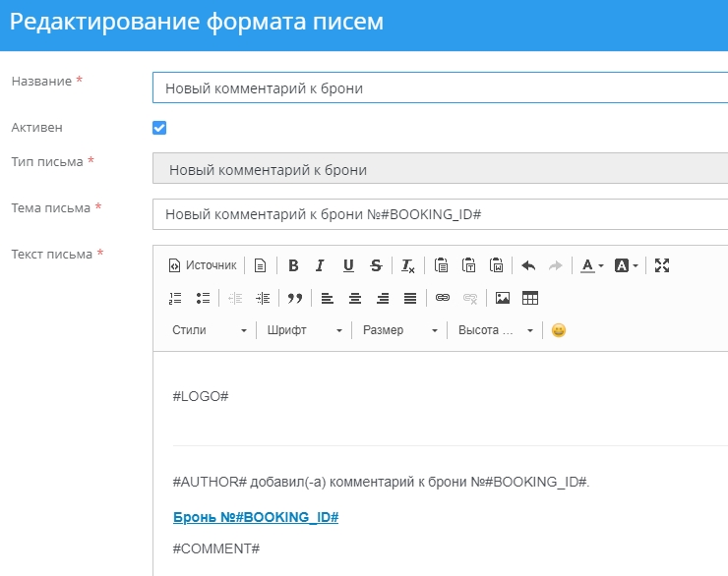728x576 pixels.
Task: Insert a table into the letter
Action: coord(530,298)
